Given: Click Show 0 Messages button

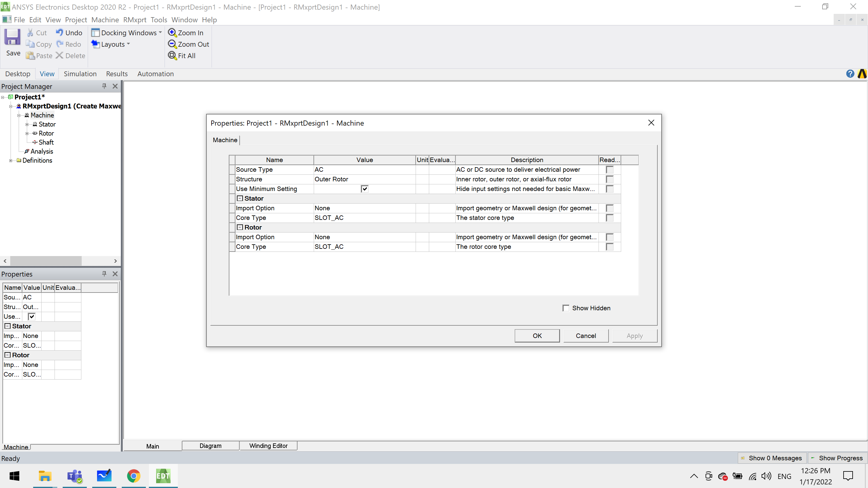Looking at the screenshot, I should click(772, 458).
